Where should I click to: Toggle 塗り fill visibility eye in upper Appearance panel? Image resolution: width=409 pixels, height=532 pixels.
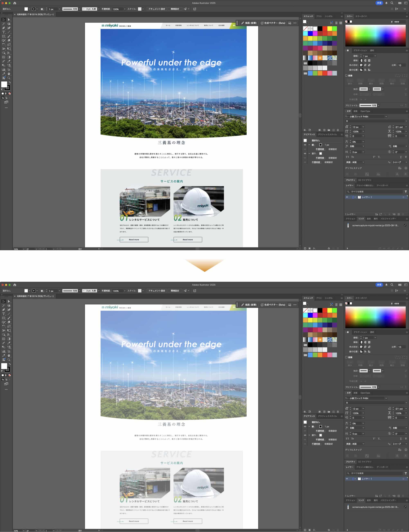click(305, 153)
